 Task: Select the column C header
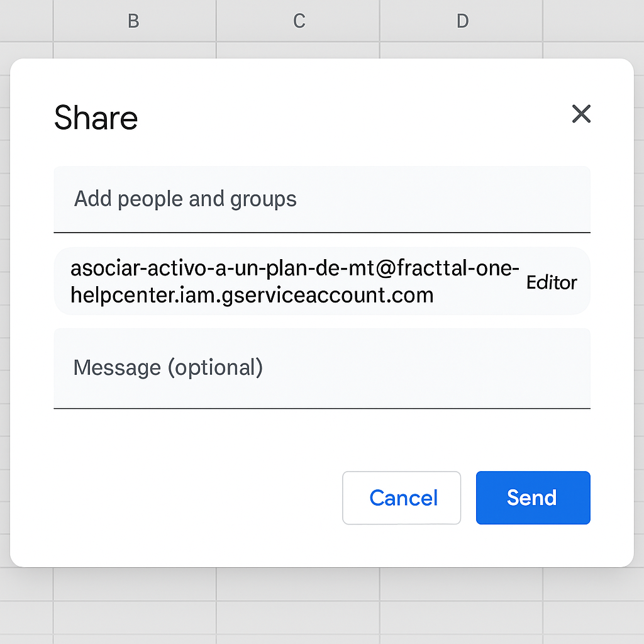pyautogui.click(x=299, y=21)
